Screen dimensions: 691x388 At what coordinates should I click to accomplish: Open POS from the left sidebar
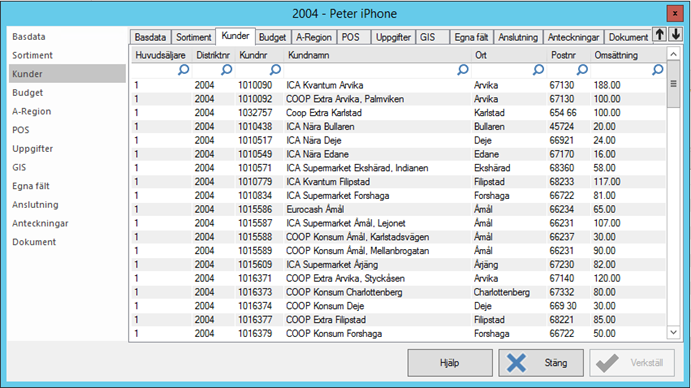pyautogui.click(x=67, y=130)
